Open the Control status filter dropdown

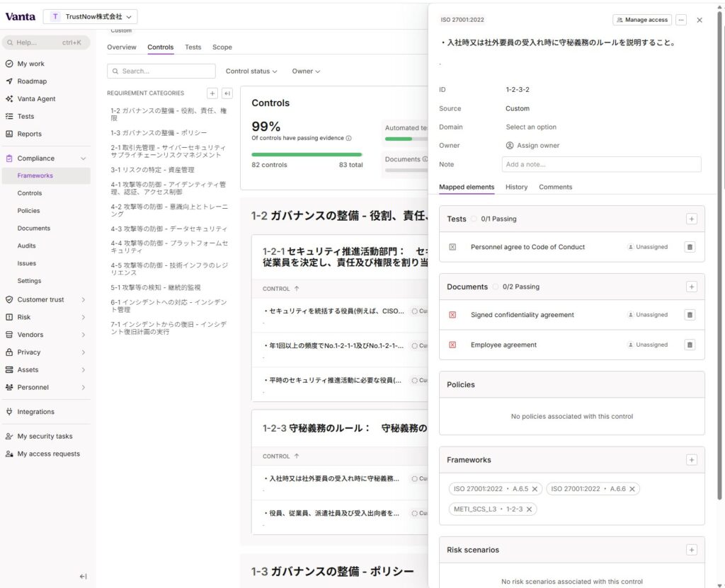251,71
